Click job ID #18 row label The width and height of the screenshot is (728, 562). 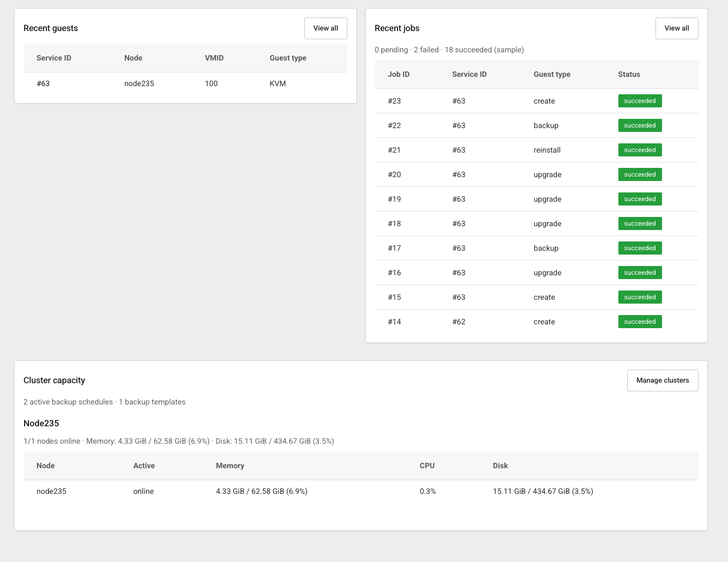pos(394,223)
